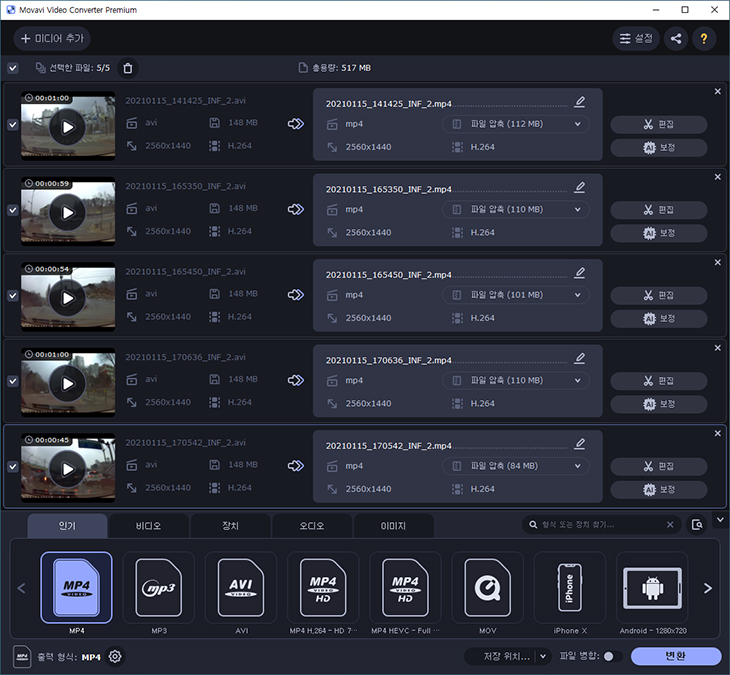Select the MP3 format preset
The width and height of the screenshot is (730, 675).
[x=159, y=587]
